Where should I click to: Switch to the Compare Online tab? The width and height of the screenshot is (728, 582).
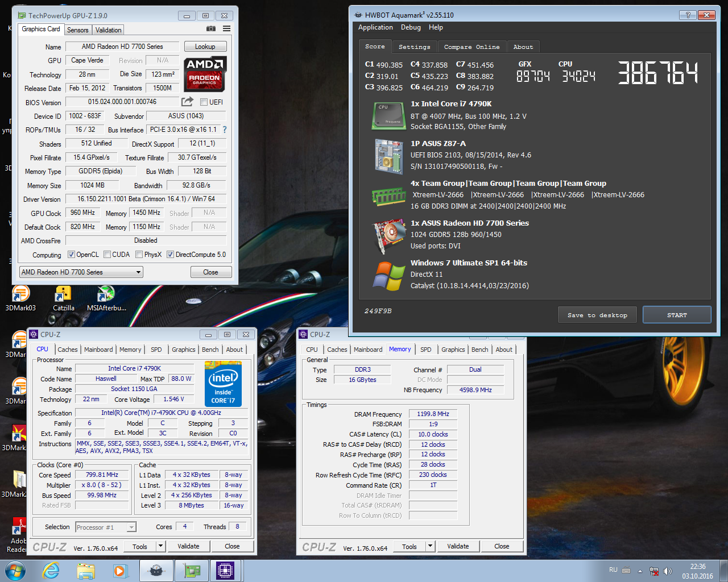tap(471, 47)
